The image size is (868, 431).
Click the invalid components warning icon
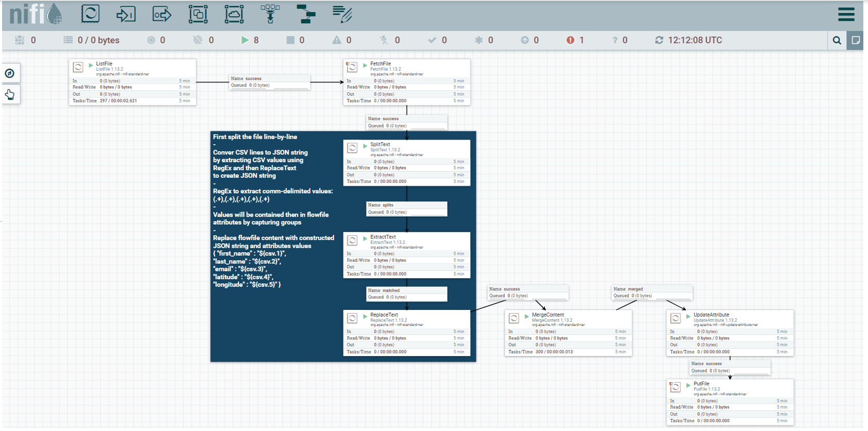pos(337,40)
